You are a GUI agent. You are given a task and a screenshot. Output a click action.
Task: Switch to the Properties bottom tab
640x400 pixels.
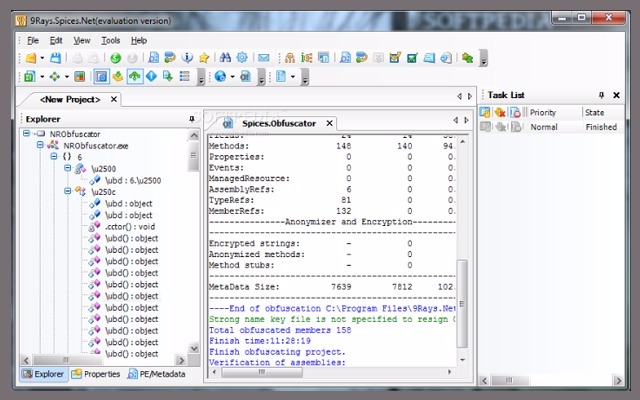pyautogui.click(x=96, y=374)
